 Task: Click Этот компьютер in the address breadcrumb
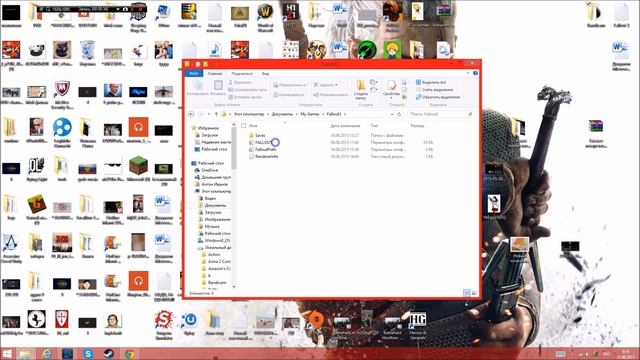coord(249,114)
